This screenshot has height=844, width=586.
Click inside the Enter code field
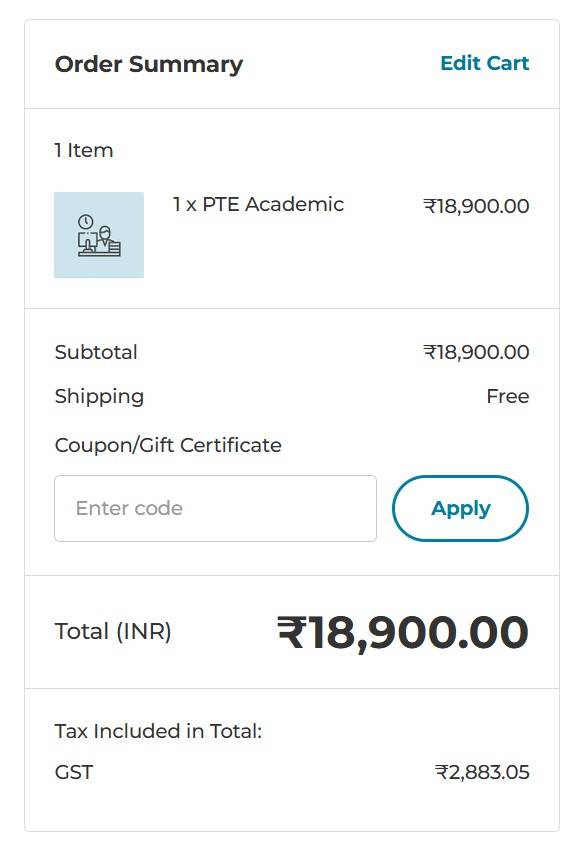pos(215,508)
